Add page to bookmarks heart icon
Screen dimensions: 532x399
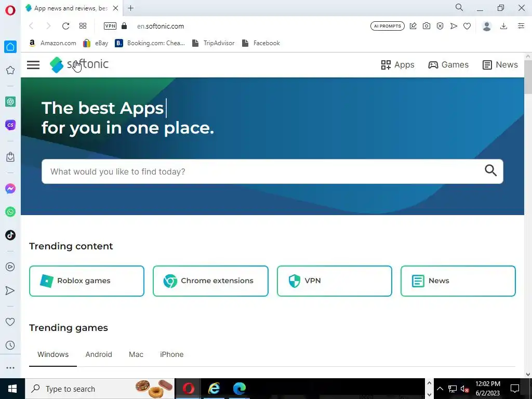(467, 26)
